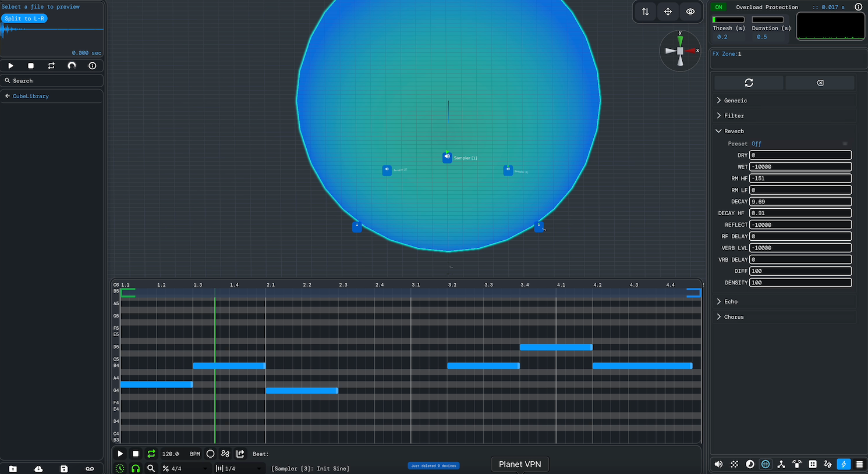Image resolution: width=868 pixels, height=474 pixels.
Task: Open the 4/4 time signature dropdown
Action: tap(185, 468)
